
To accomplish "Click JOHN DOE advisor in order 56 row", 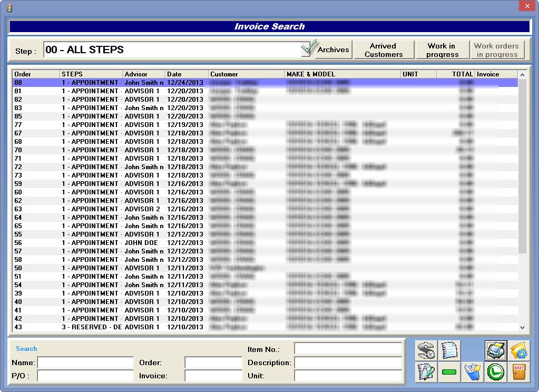I will click(x=141, y=243).
